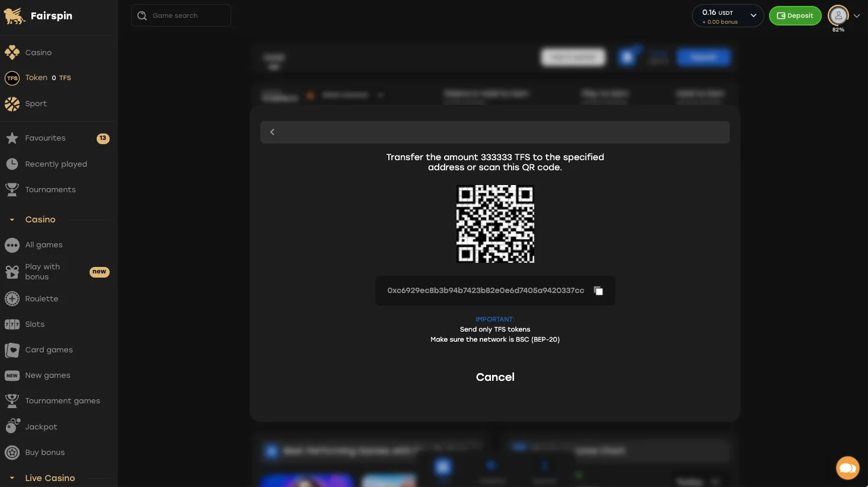Click the 'Send only TFS tokens' text
868x487 pixels.
click(x=495, y=329)
